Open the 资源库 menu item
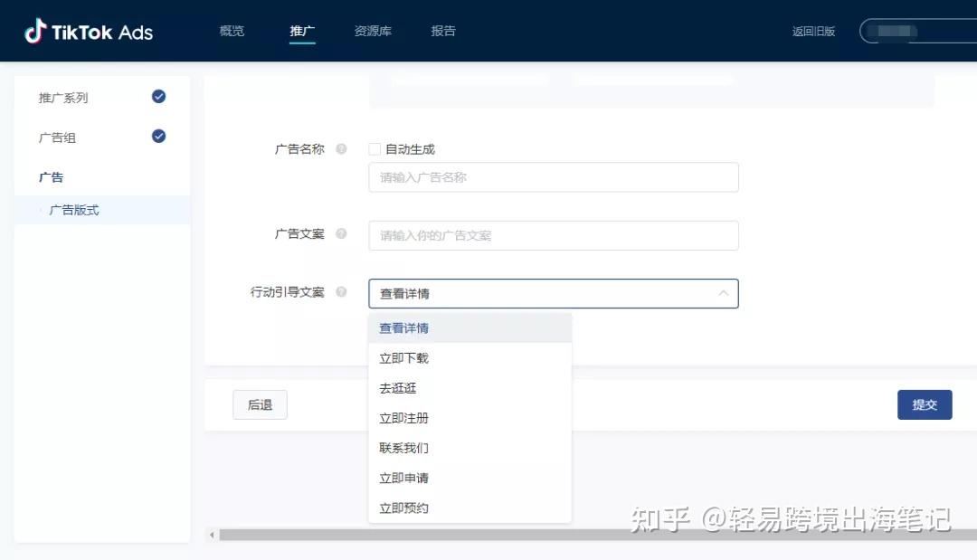The height and width of the screenshot is (560, 977). (x=373, y=30)
